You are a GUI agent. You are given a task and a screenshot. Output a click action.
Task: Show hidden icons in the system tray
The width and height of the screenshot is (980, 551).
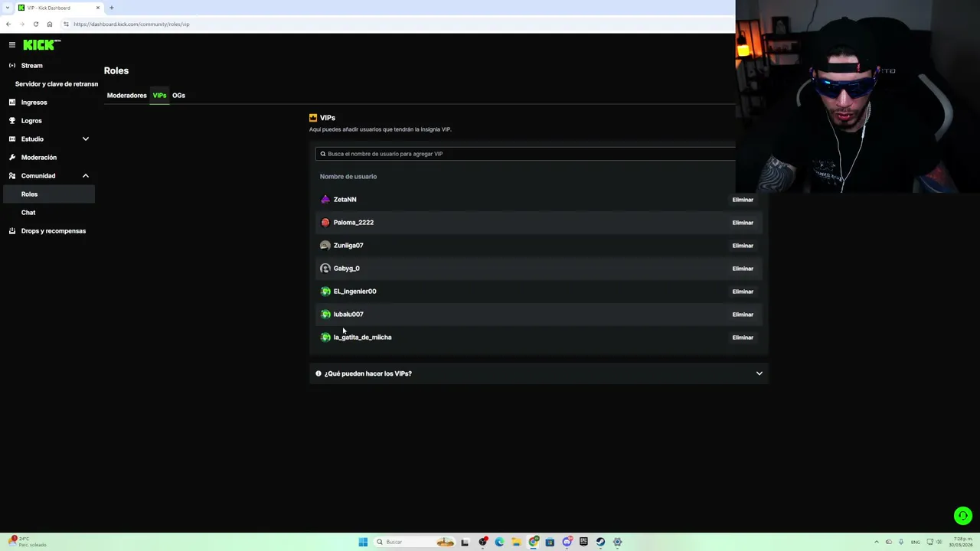click(x=877, y=542)
